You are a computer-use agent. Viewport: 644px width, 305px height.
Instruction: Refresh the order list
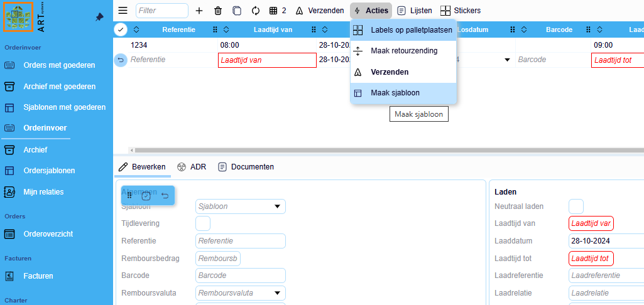point(256,11)
